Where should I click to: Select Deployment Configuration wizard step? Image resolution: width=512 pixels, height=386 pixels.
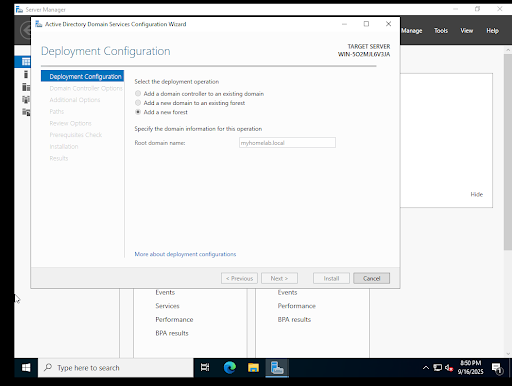82,76
